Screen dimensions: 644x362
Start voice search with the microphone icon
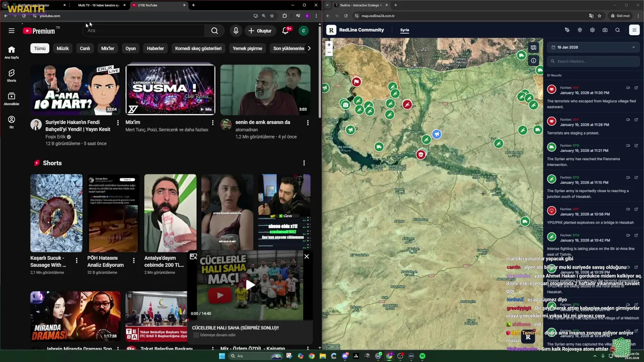pyautogui.click(x=235, y=31)
